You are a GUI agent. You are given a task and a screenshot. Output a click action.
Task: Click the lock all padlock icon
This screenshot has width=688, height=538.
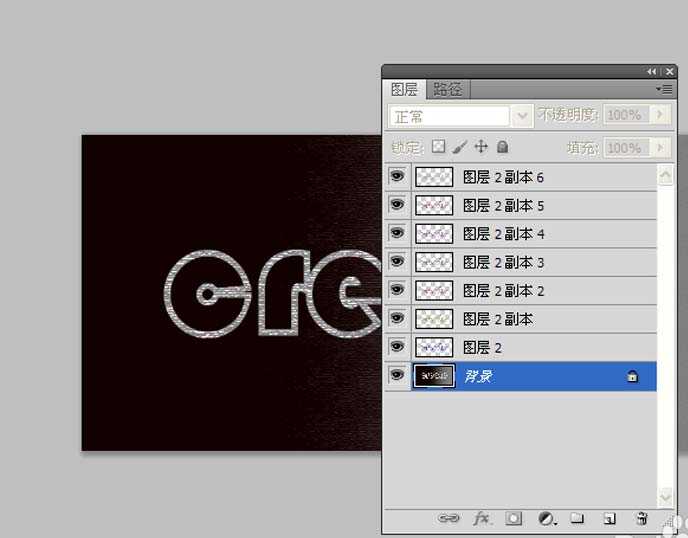click(x=502, y=147)
